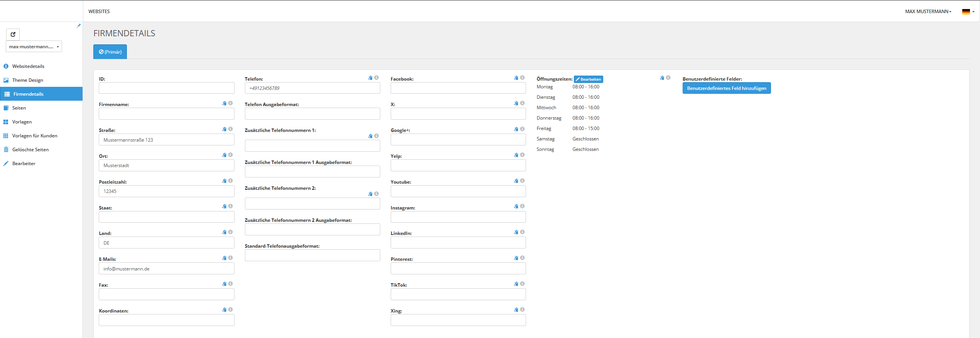Click into the Postleitzahl input field
Screen dimensions: 980x338
coord(166,191)
